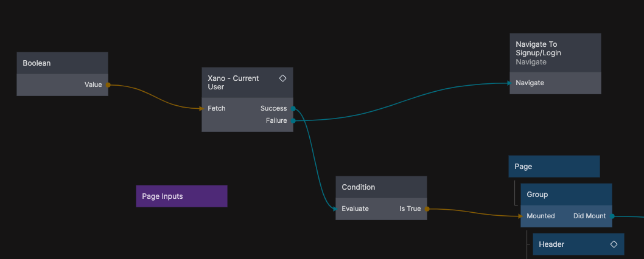
Task: Click the diamond icon on Xano - Current User node
Action: [282, 78]
